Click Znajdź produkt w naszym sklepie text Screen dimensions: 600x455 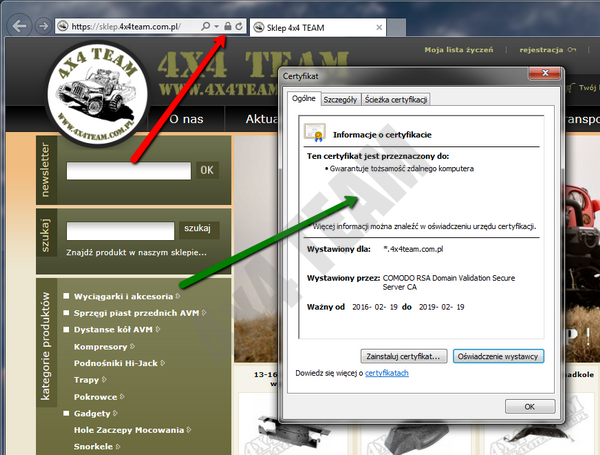[x=136, y=253]
